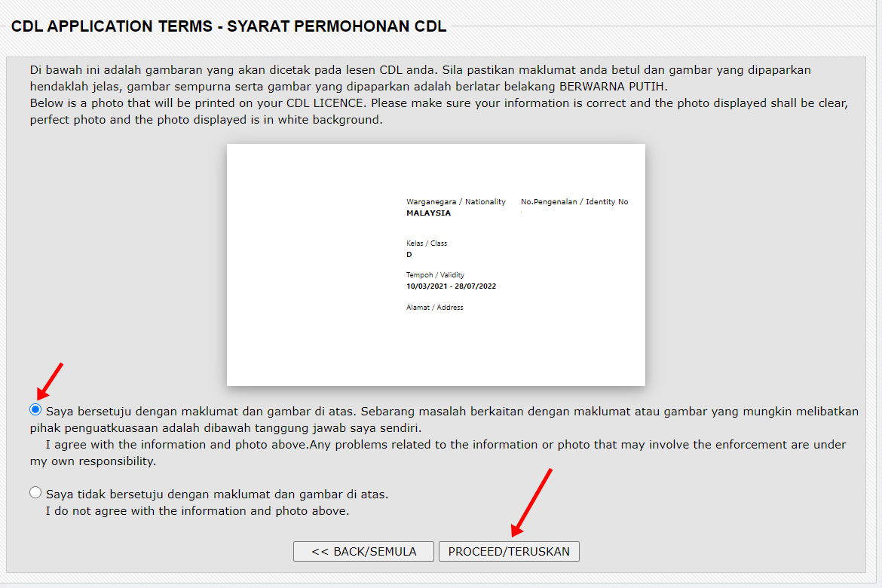Click the MALAYSIA nationality value
This screenshot has height=588, width=882.
click(x=428, y=213)
